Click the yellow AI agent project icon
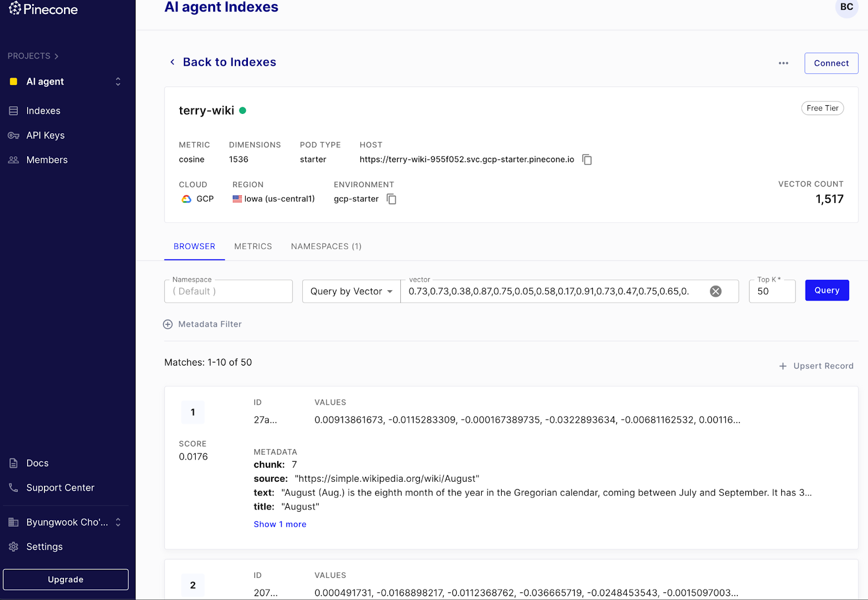 point(14,81)
